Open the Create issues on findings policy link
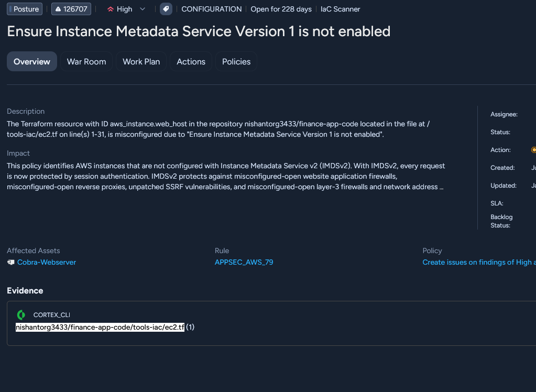This screenshot has height=392, width=536. point(479,262)
